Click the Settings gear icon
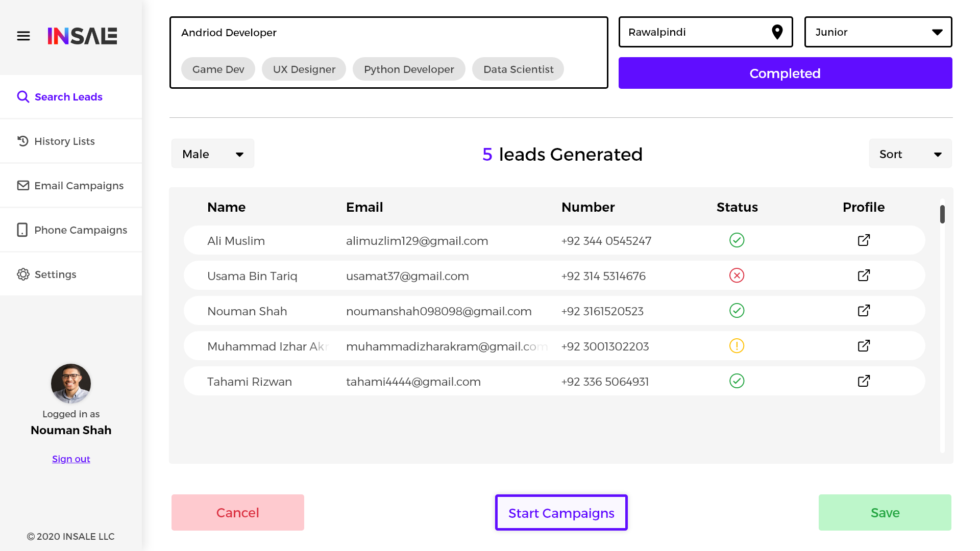 (23, 274)
